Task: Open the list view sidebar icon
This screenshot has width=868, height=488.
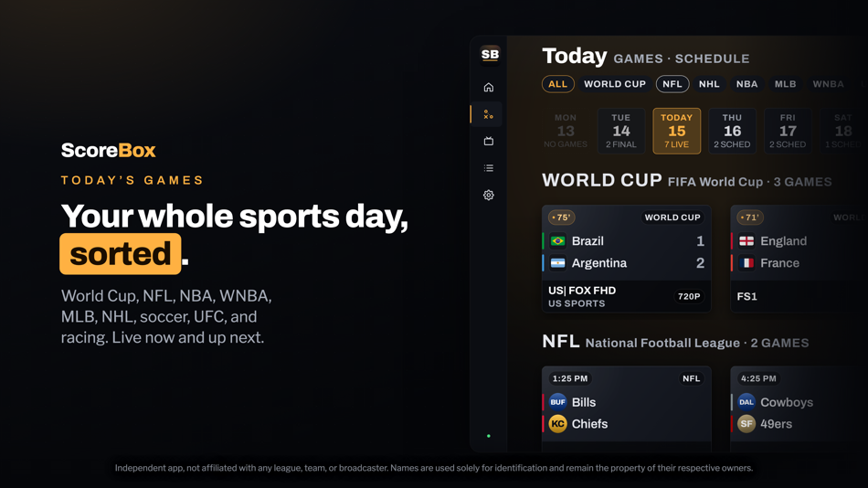Action: tap(488, 168)
